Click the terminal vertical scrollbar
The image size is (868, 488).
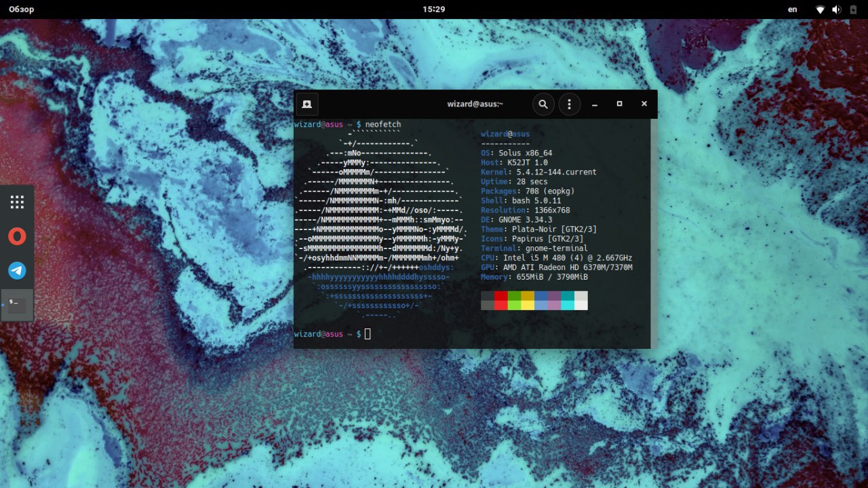click(x=654, y=233)
